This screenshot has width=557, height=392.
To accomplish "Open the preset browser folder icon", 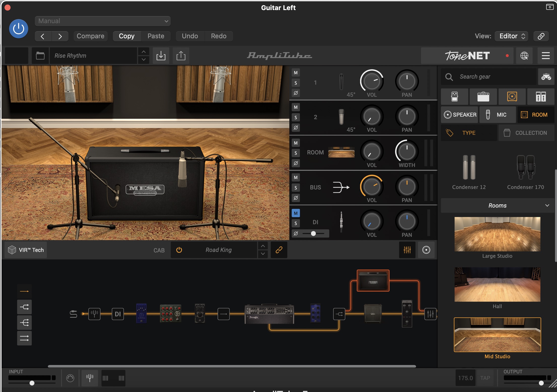I will 40,56.
